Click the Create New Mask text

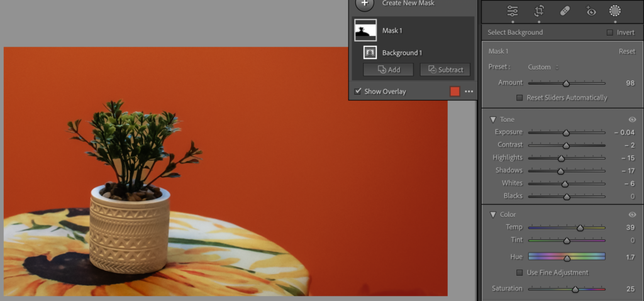[x=408, y=3]
